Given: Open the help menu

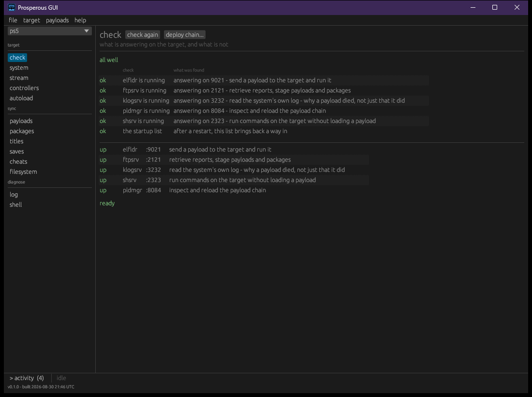Looking at the screenshot, I should (80, 20).
